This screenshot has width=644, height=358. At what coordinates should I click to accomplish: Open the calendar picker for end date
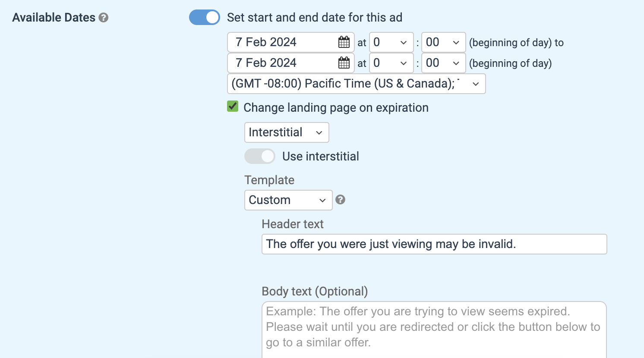point(344,63)
